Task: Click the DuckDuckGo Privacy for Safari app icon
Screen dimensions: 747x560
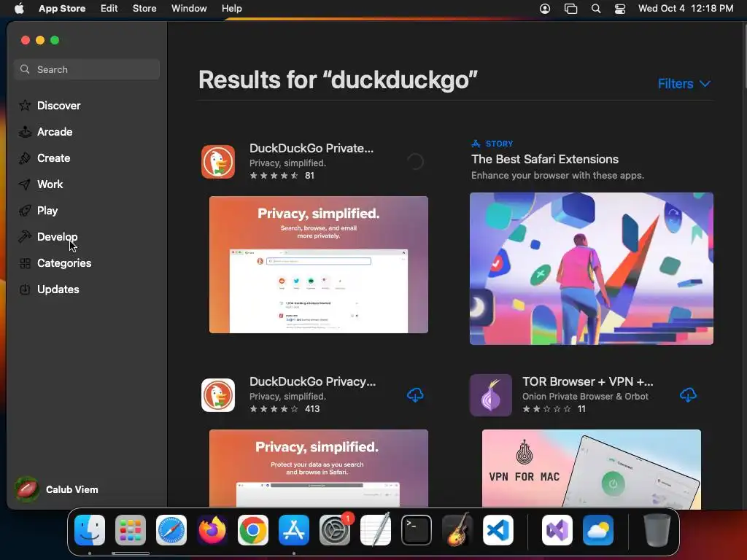Action: point(217,395)
